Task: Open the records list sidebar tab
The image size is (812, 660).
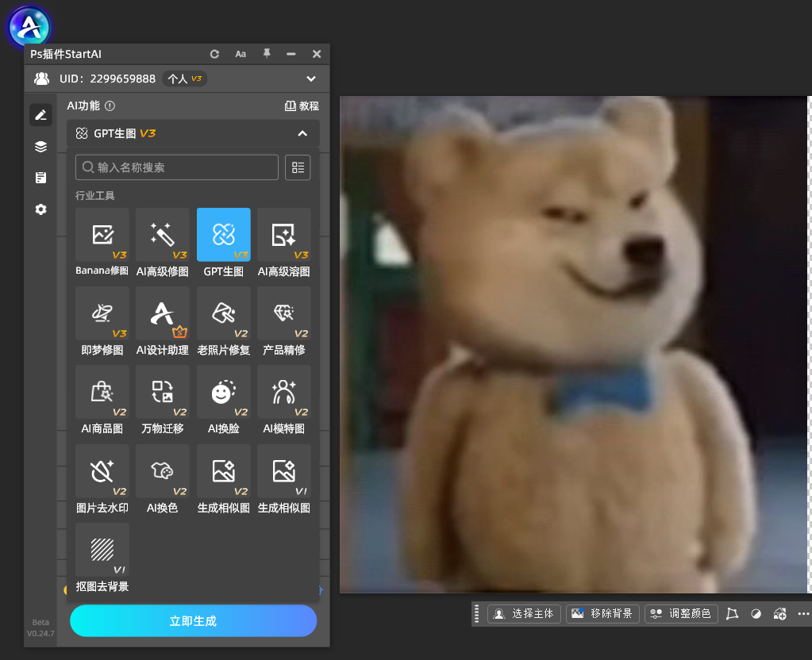Action: pos(41,178)
